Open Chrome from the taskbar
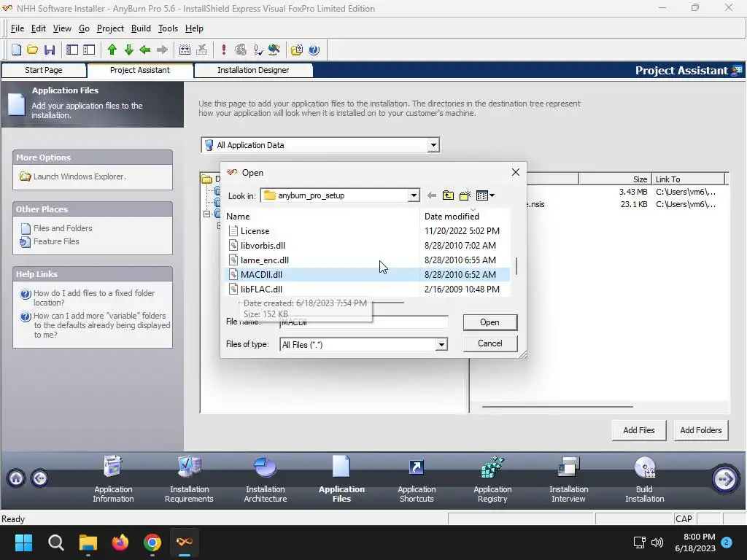Viewport: 747px width, 560px height. coord(152,542)
